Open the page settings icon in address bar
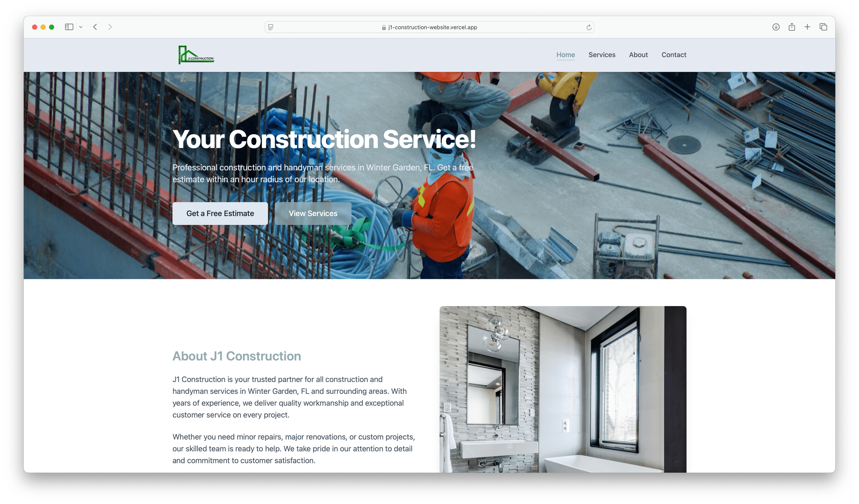The image size is (859, 504). (x=271, y=27)
